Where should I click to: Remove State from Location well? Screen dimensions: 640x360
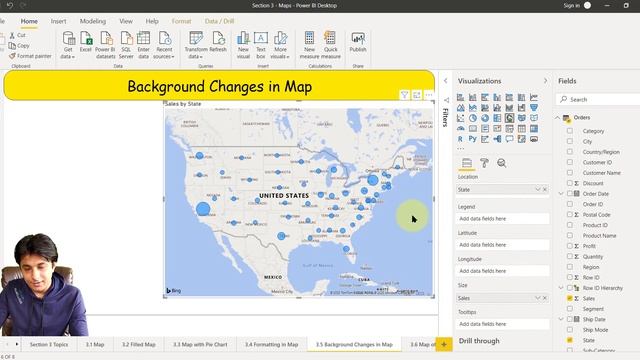[x=545, y=189]
